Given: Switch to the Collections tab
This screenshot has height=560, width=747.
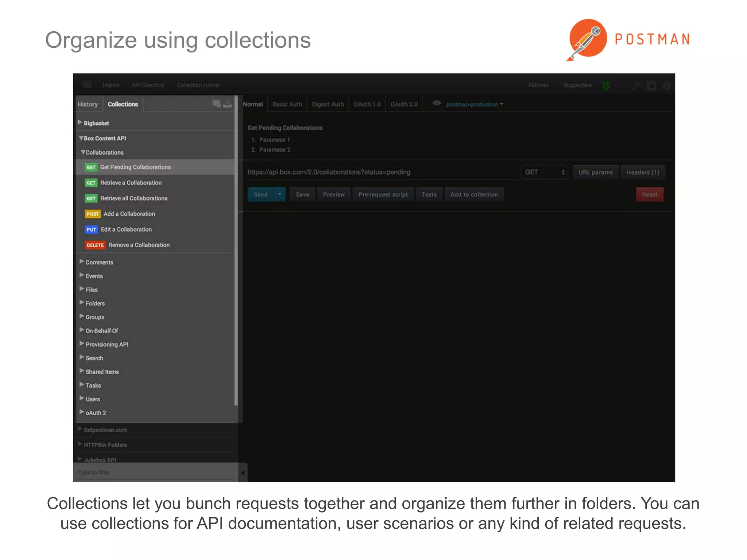Looking at the screenshot, I should 123,104.
